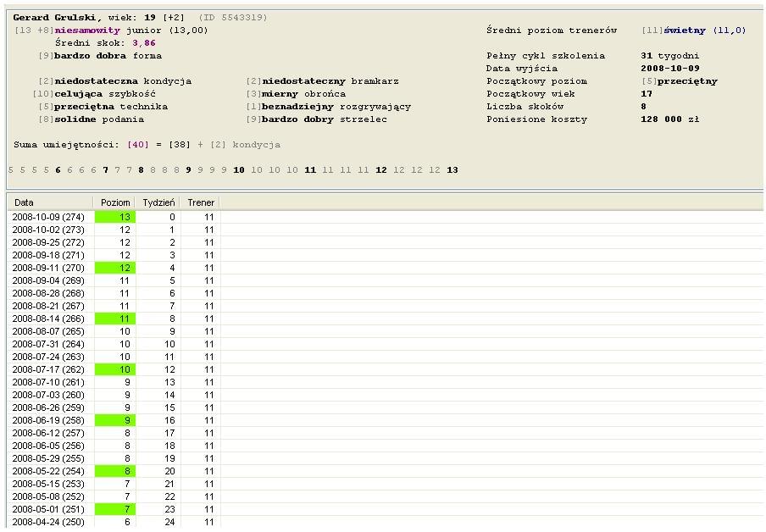766x532 pixels.
Task: Click the 'Suma umiejętności' label
Action: pos(66,145)
